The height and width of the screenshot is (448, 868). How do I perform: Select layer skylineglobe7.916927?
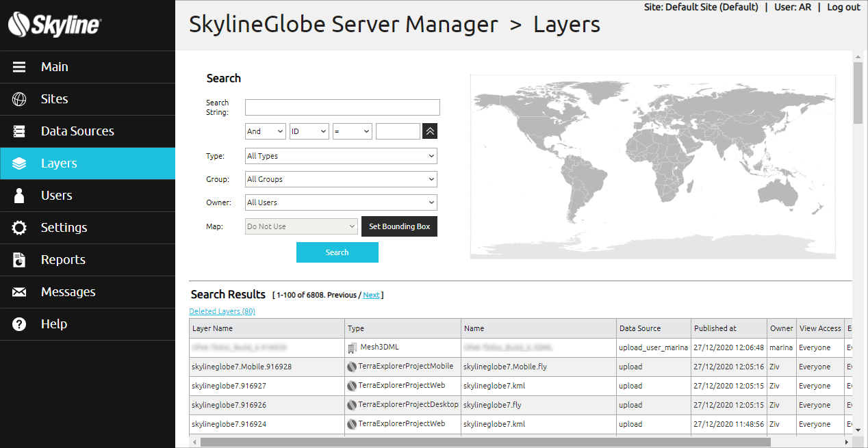pyautogui.click(x=229, y=386)
